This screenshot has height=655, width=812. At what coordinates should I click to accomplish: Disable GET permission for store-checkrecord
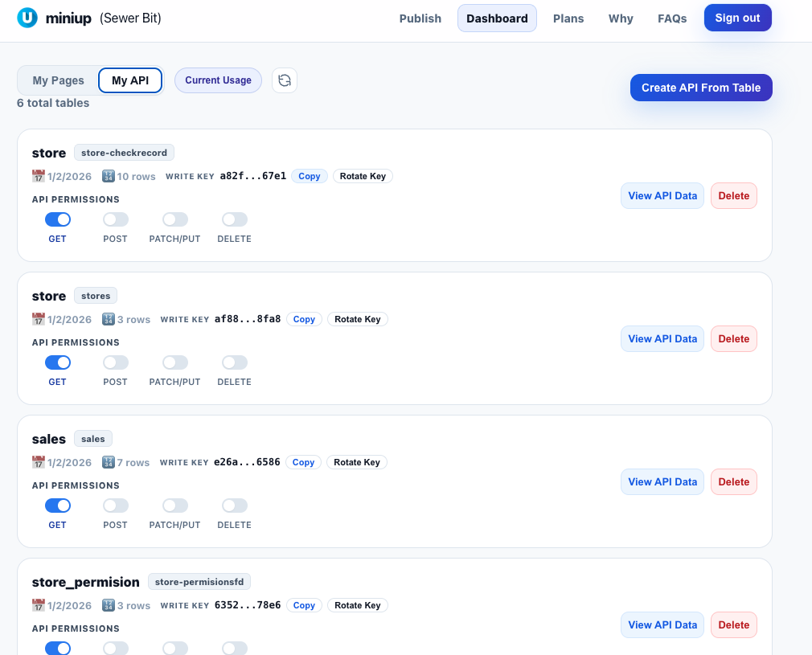(x=57, y=219)
